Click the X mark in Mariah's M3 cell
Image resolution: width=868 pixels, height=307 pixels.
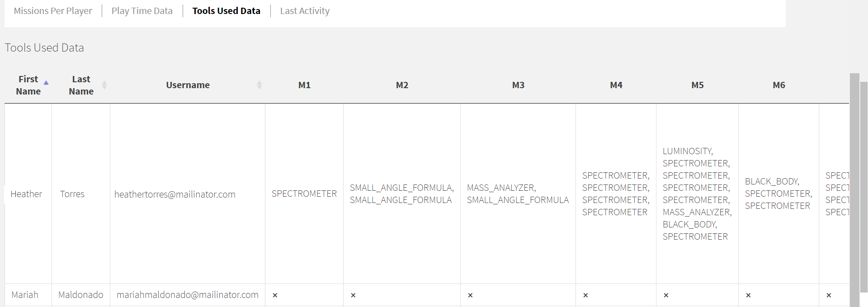(x=470, y=295)
